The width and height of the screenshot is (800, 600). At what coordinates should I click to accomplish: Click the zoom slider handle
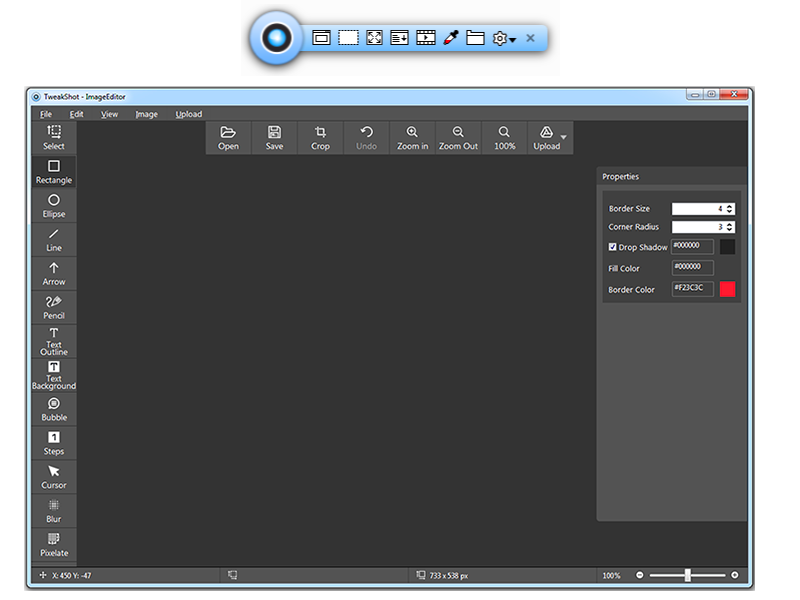688,576
